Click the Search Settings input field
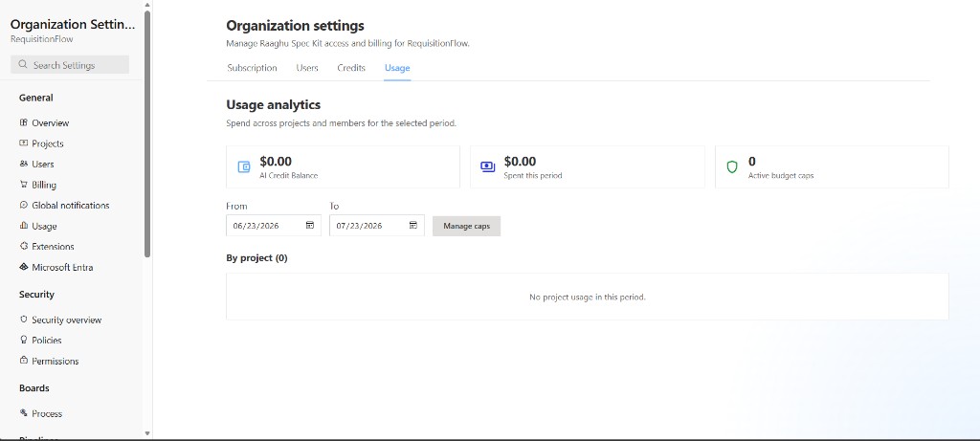980x441 pixels. click(x=70, y=64)
